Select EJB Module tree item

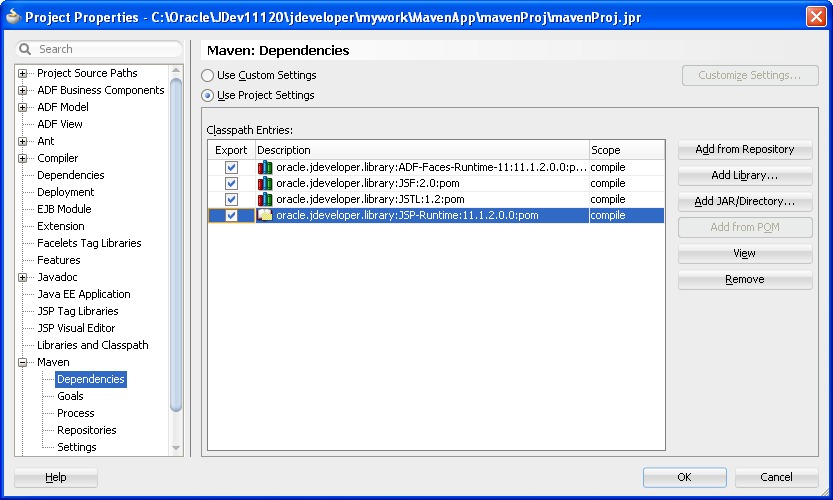click(x=64, y=209)
